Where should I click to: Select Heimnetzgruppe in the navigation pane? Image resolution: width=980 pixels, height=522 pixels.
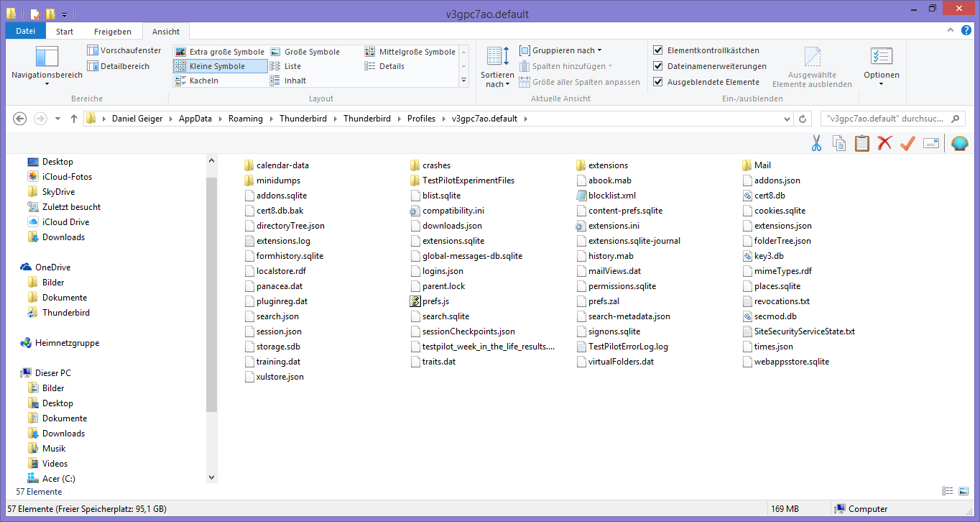tap(60, 343)
